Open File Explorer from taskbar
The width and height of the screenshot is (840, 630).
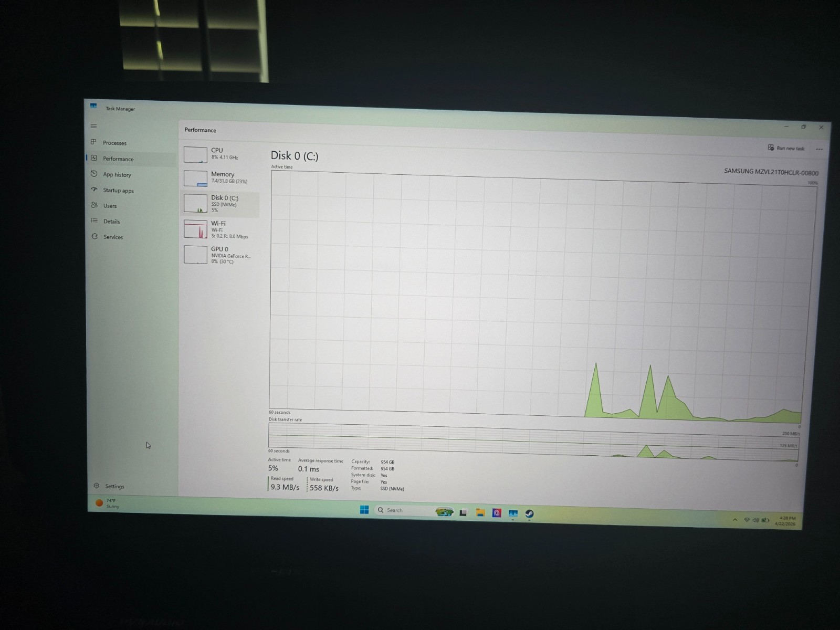pyautogui.click(x=480, y=513)
